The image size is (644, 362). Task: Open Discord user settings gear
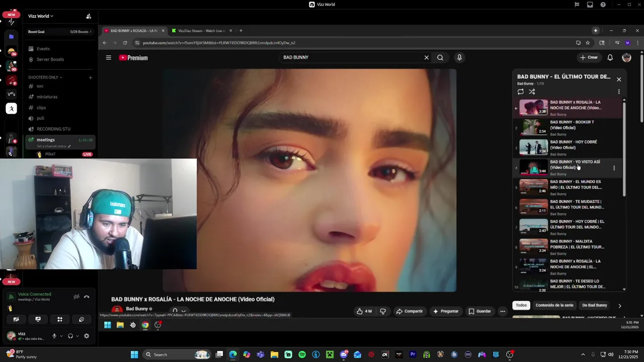pos(87,336)
